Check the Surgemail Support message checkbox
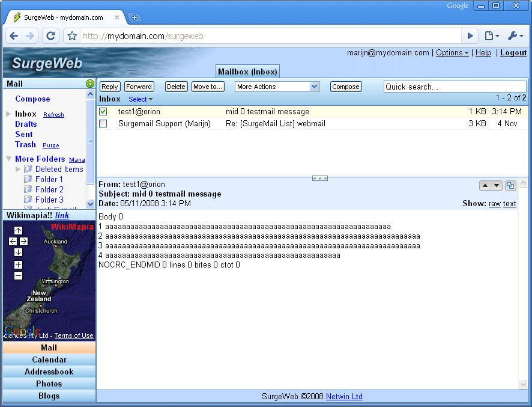 tap(103, 123)
